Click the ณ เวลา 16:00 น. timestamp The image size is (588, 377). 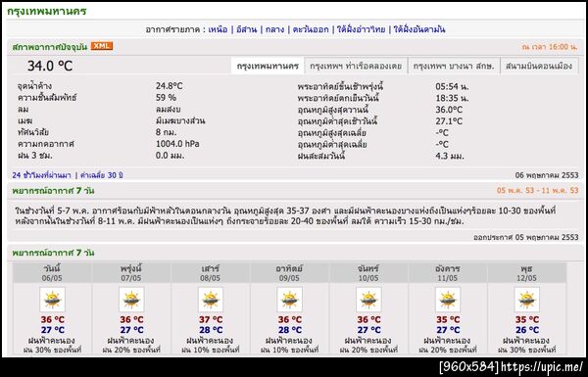[x=550, y=47]
